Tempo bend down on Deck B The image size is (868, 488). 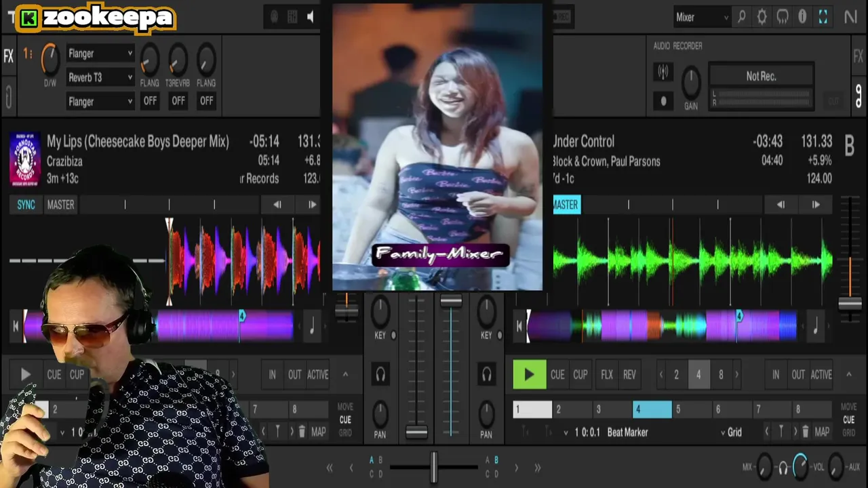coord(781,205)
